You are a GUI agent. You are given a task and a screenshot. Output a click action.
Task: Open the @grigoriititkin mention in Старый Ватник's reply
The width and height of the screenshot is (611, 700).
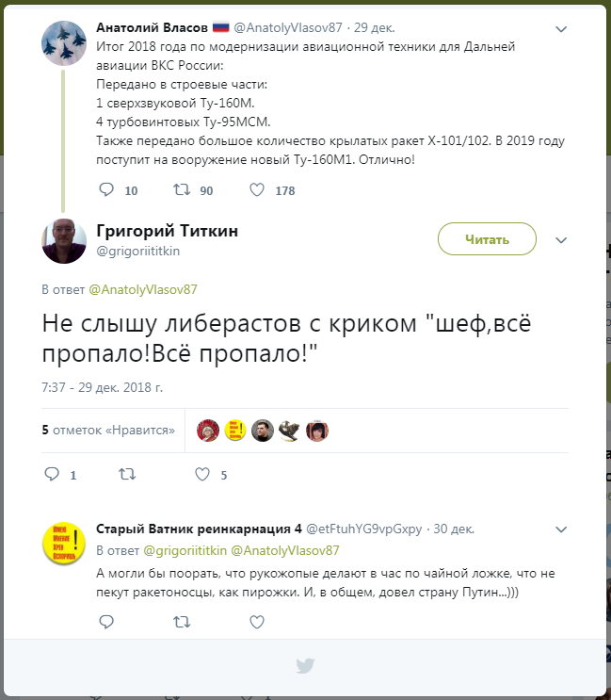coord(185,550)
